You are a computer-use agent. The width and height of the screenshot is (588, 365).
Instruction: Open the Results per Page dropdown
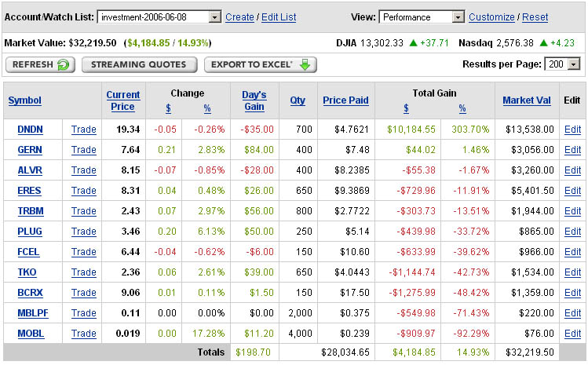pyautogui.click(x=573, y=64)
